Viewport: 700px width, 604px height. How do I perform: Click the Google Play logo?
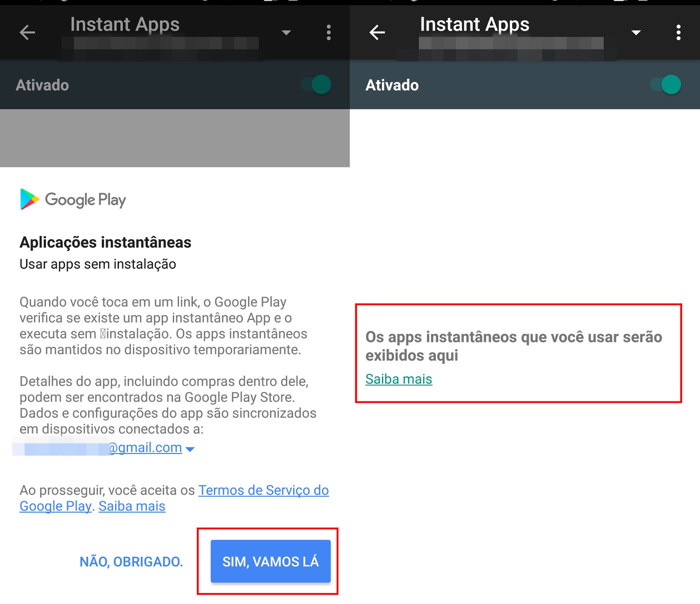coord(73,199)
